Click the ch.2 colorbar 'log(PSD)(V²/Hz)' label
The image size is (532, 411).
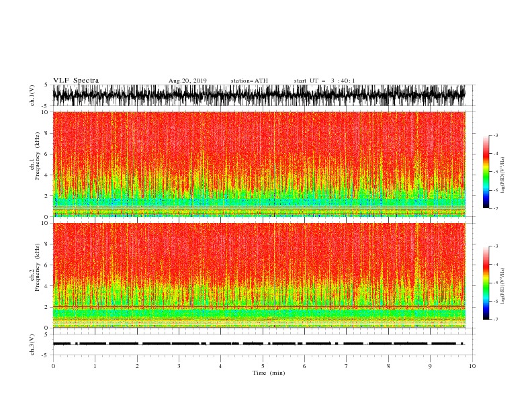coord(503,286)
